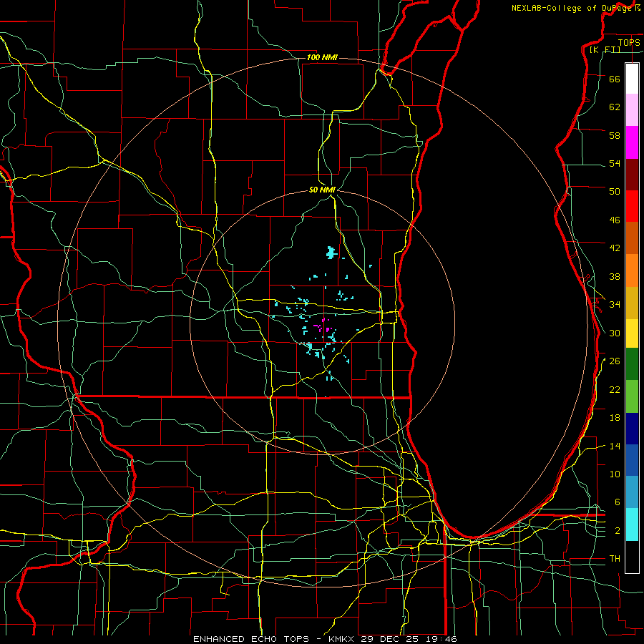Click the yellow legend swatch
The height and width of the screenshot is (644, 644).
point(632,333)
